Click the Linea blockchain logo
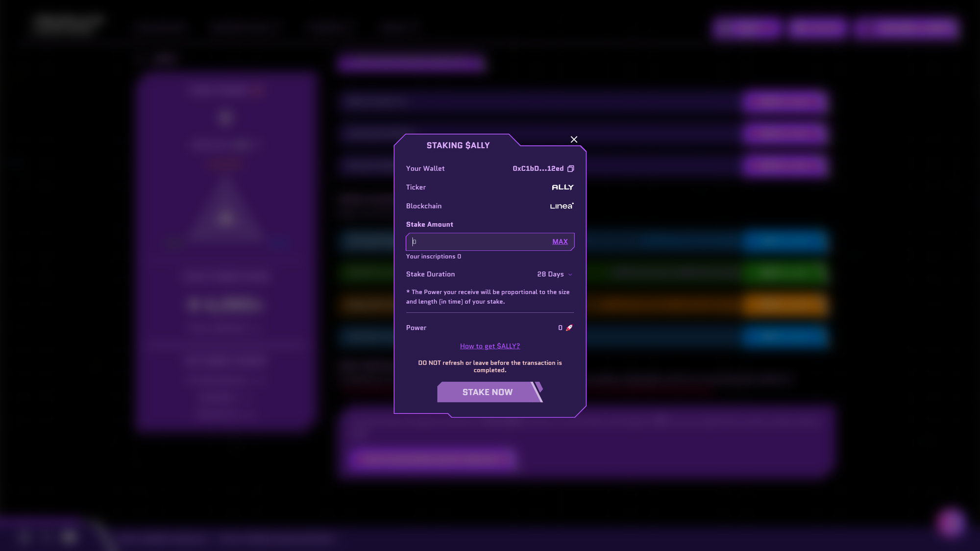980x551 pixels. pos(562,206)
